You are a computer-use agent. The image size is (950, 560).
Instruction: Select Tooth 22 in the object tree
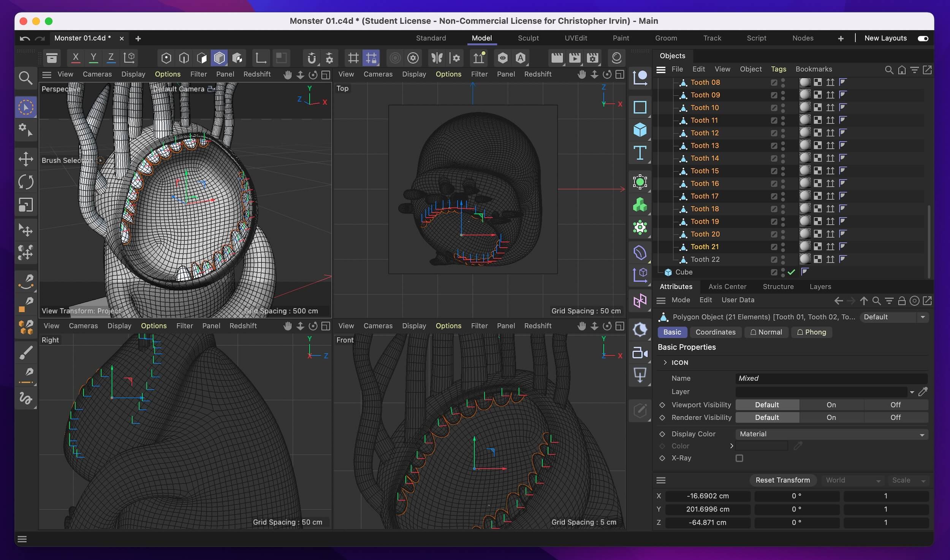point(705,259)
